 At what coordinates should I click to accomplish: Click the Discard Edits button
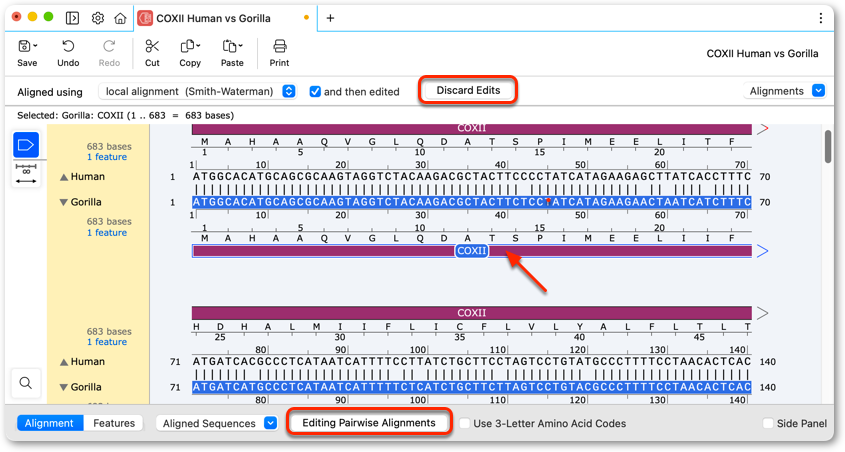[x=468, y=90]
